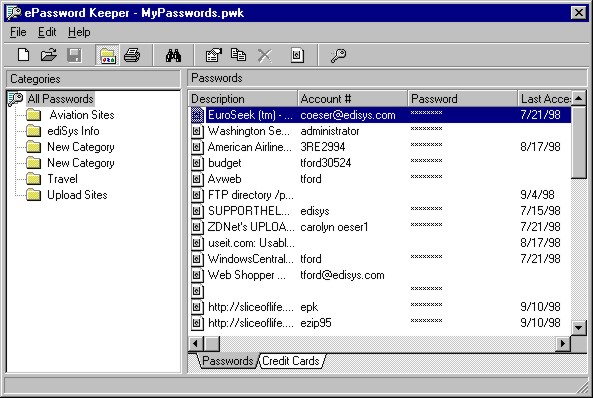Click the entry icon beside Avweb
Viewport: 593px width, 398px height.
[x=197, y=179]
